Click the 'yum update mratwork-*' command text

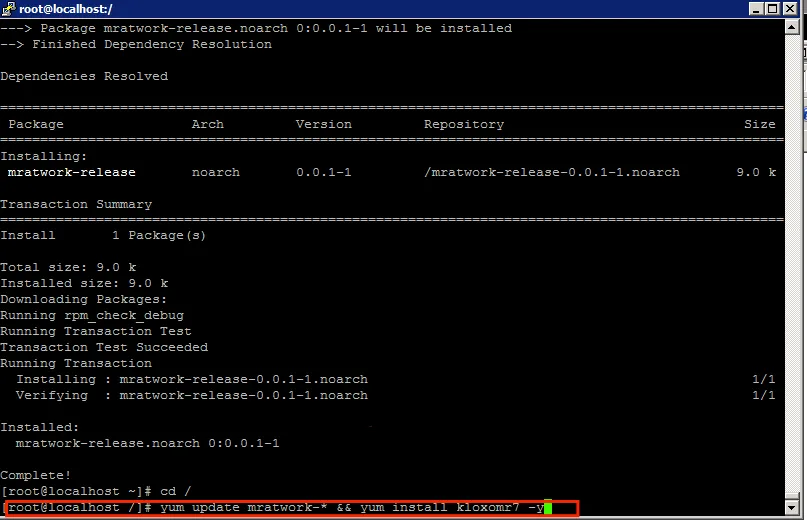[244, 508]
